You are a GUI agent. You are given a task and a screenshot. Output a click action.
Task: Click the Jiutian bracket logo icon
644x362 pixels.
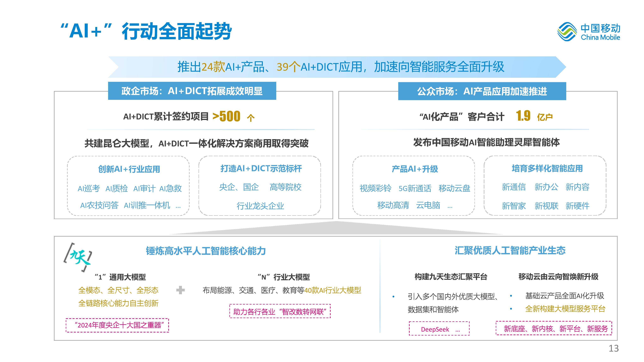click(78, 257)
